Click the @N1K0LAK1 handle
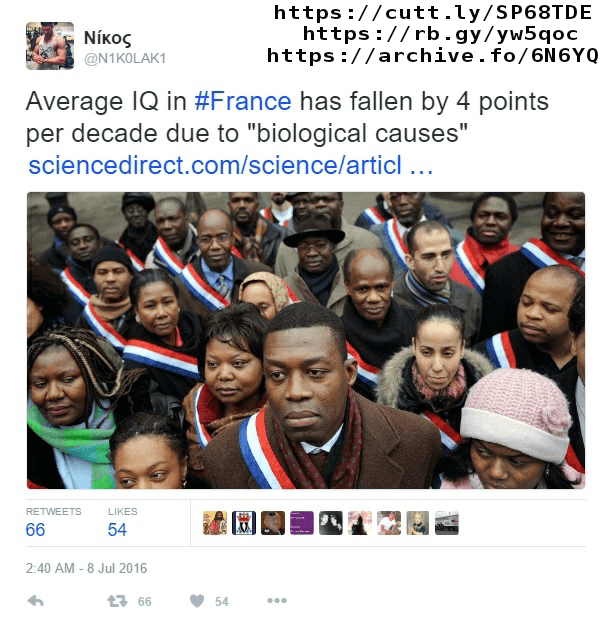 coord(125,59)
